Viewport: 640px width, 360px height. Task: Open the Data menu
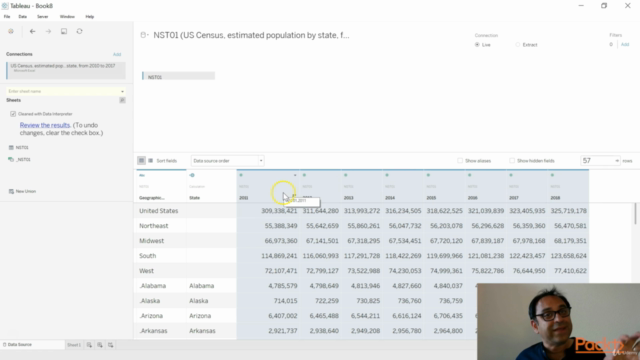click(x=22, y=17)
